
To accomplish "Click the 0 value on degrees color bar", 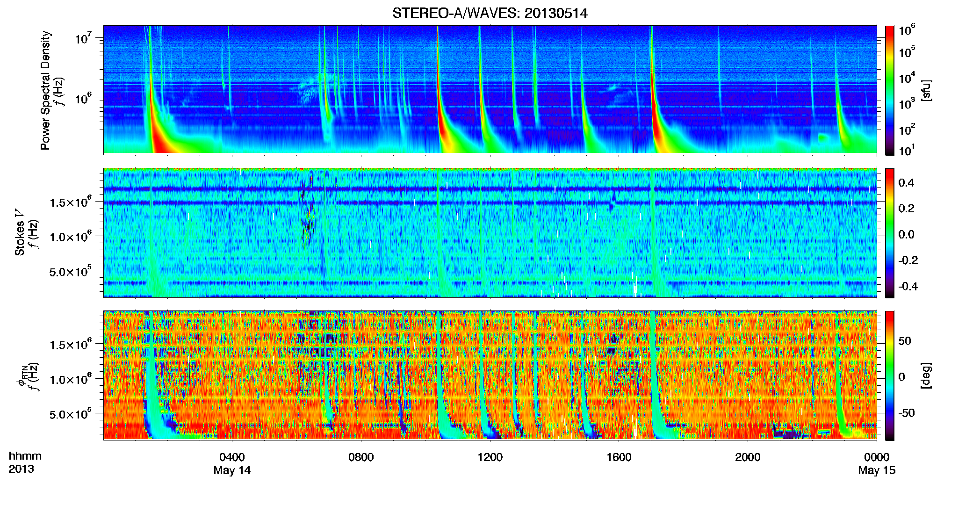I will (901, 377).
